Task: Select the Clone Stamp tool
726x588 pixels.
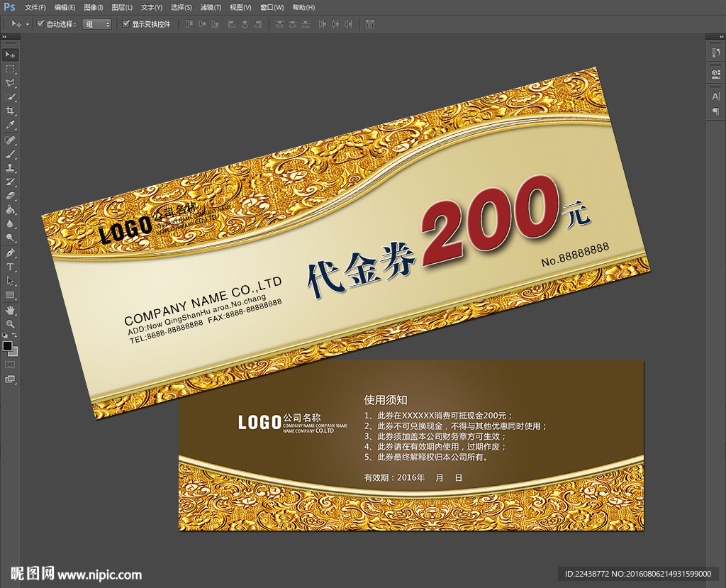Action: [x=10, y=167]
